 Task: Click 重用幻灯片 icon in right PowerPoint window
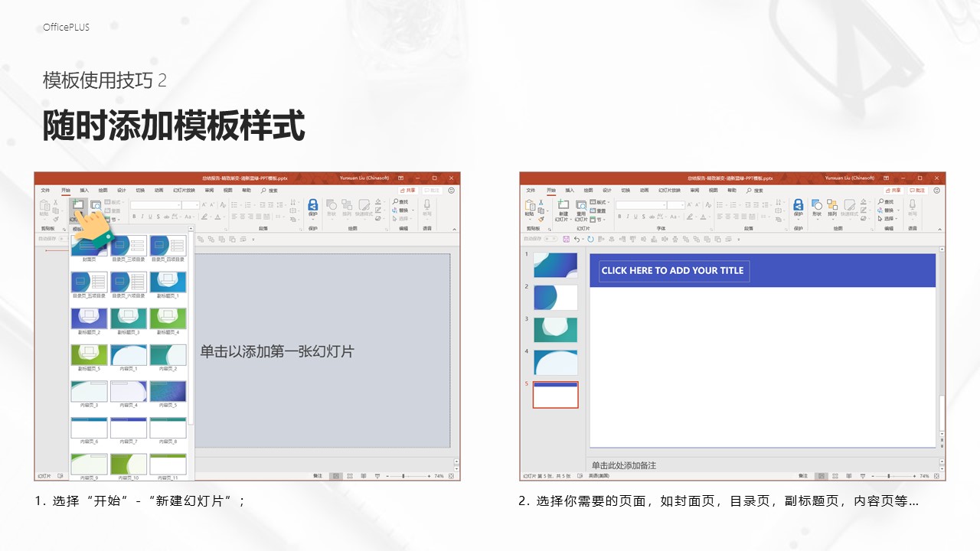[x=581, y=205]
